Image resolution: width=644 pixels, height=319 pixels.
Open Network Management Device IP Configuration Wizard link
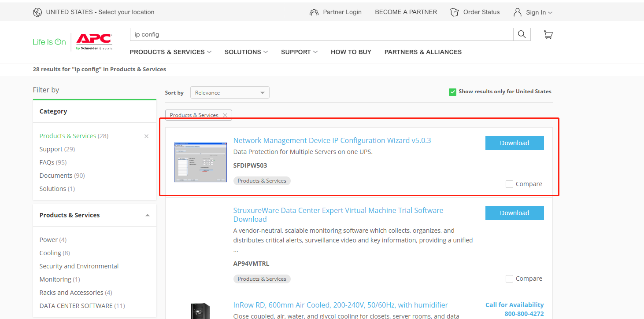(x=332, y=140)
